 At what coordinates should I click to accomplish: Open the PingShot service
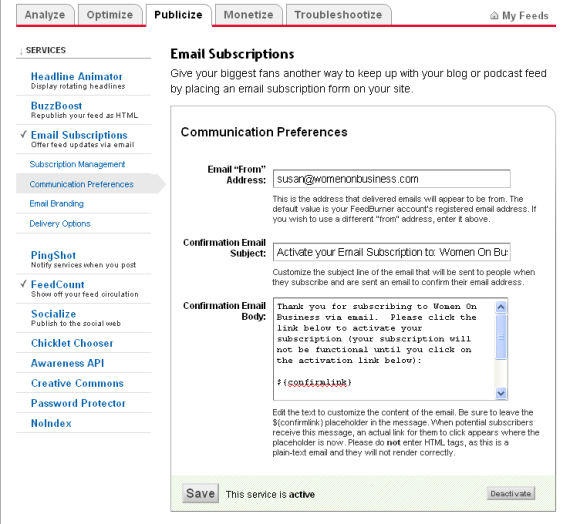[x=53, y=255]
